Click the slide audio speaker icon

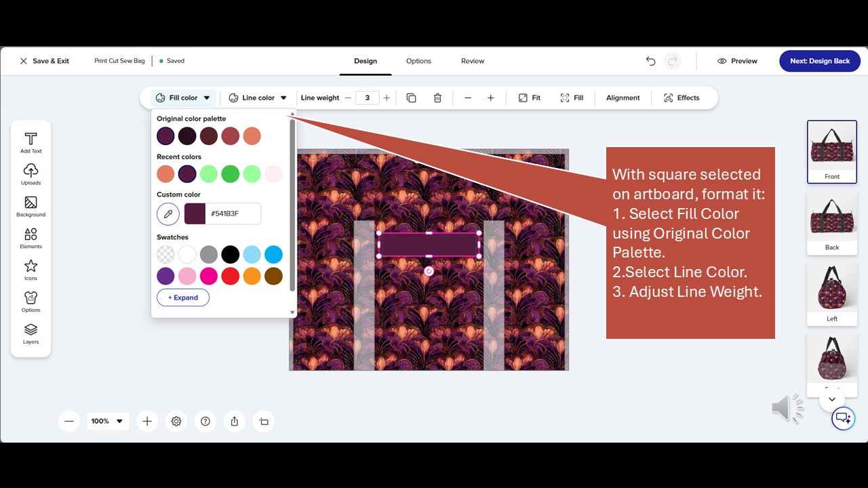pos(787,408)
